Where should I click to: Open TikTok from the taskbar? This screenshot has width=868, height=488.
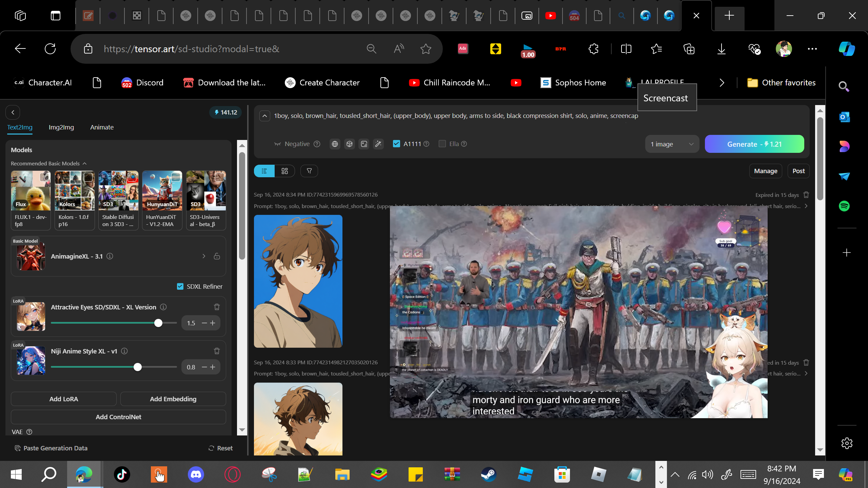122,474
